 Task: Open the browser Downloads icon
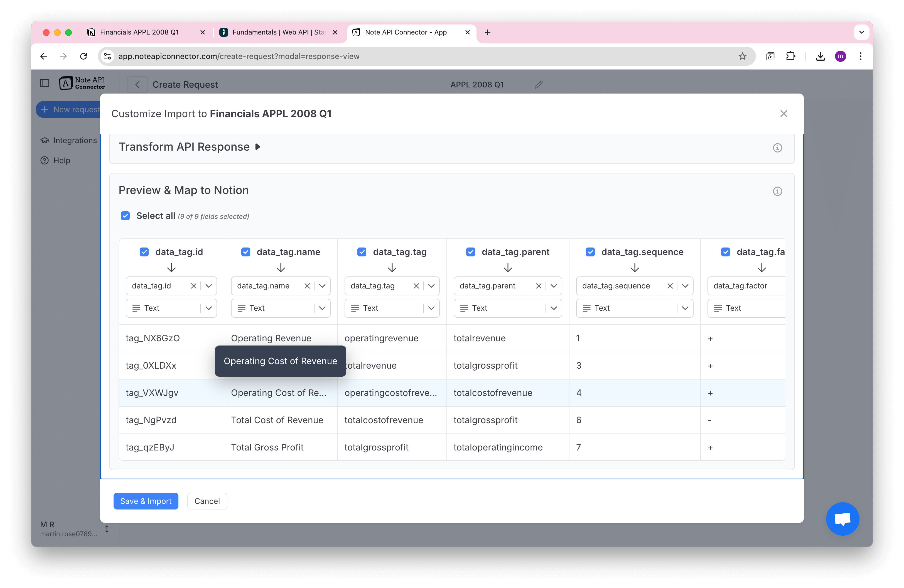click(x=821, y=56)
